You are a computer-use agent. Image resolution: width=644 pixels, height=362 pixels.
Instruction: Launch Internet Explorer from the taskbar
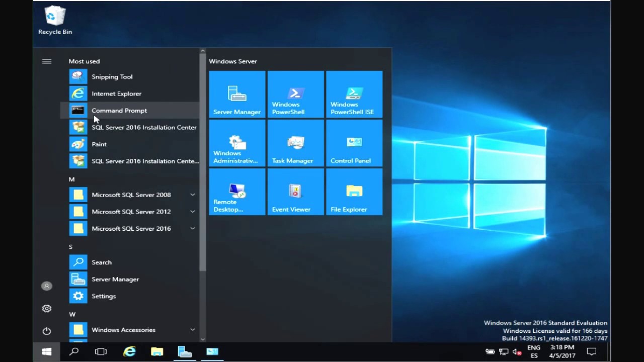[x=130, y=351]
